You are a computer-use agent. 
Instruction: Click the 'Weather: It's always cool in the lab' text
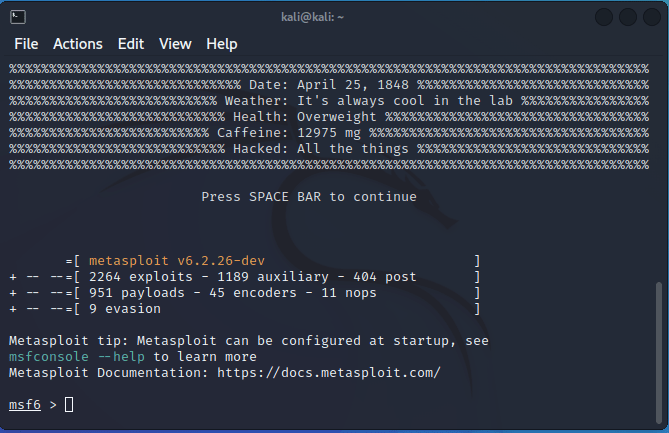(x=369, y=101)
